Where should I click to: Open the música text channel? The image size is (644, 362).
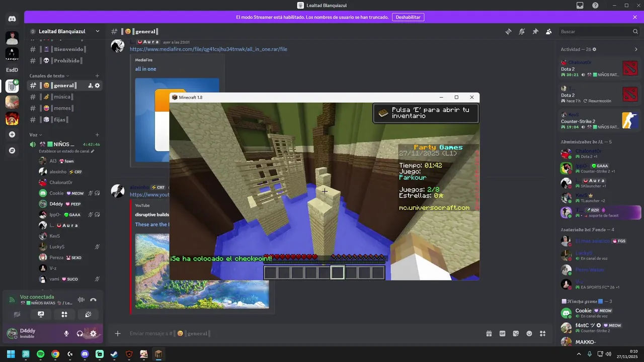point(65,97)
